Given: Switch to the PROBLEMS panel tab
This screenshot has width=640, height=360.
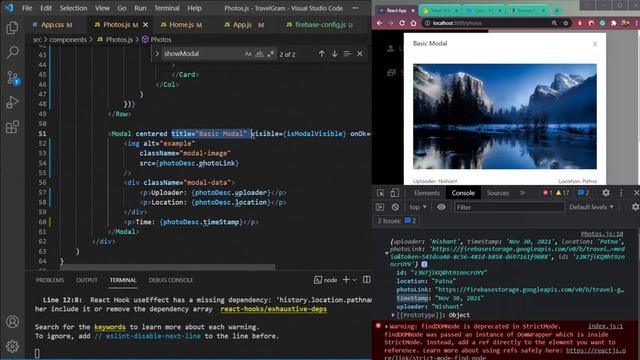Looking at the screenshot, I should coord(50,280).
